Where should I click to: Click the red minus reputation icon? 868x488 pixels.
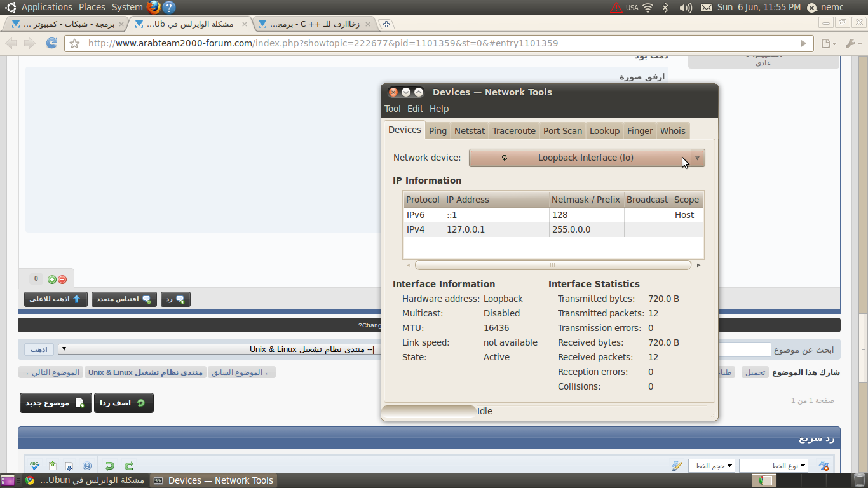coord(62,279)
